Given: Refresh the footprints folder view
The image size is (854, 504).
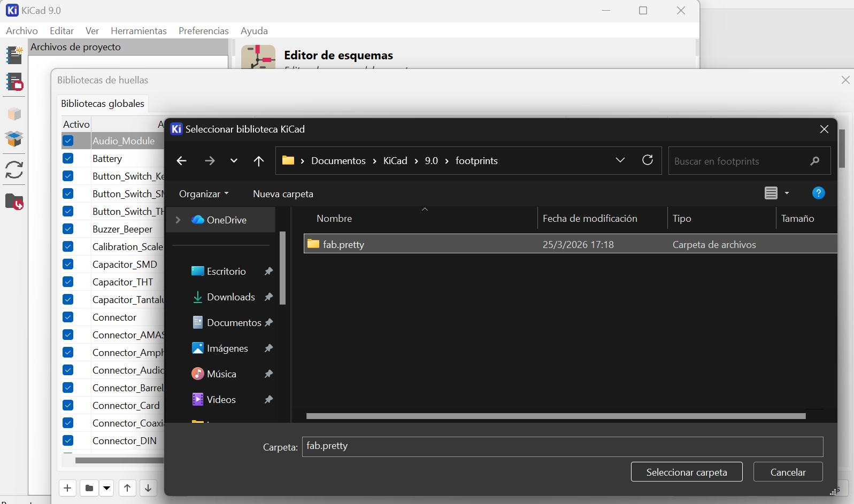Looking at the screenshot, I should point(648,160).
